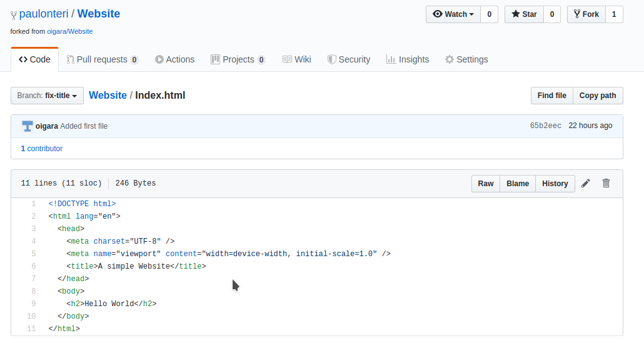Open the fork count next to Fork
The image size is (644, 343).
(614, 14)
